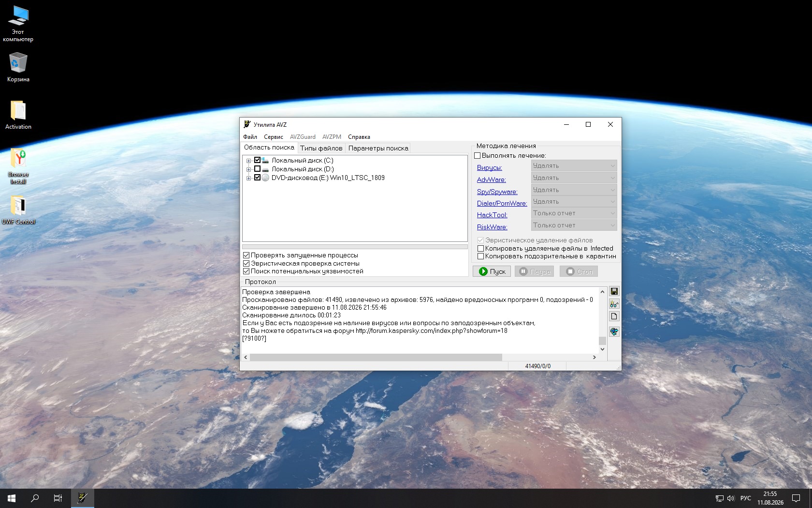
Task: Open the Файл menu
Action: click(x=250, y=137)
